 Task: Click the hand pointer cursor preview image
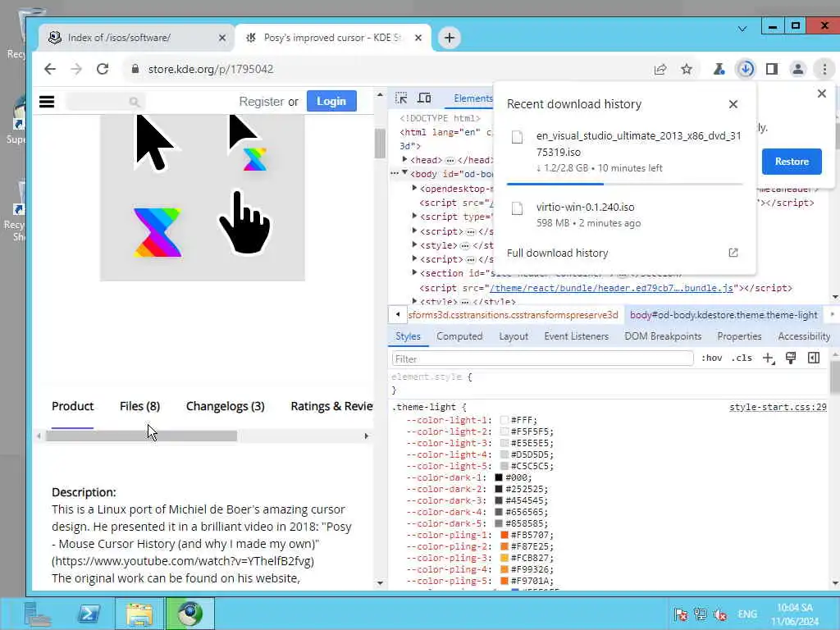point(244,221)
